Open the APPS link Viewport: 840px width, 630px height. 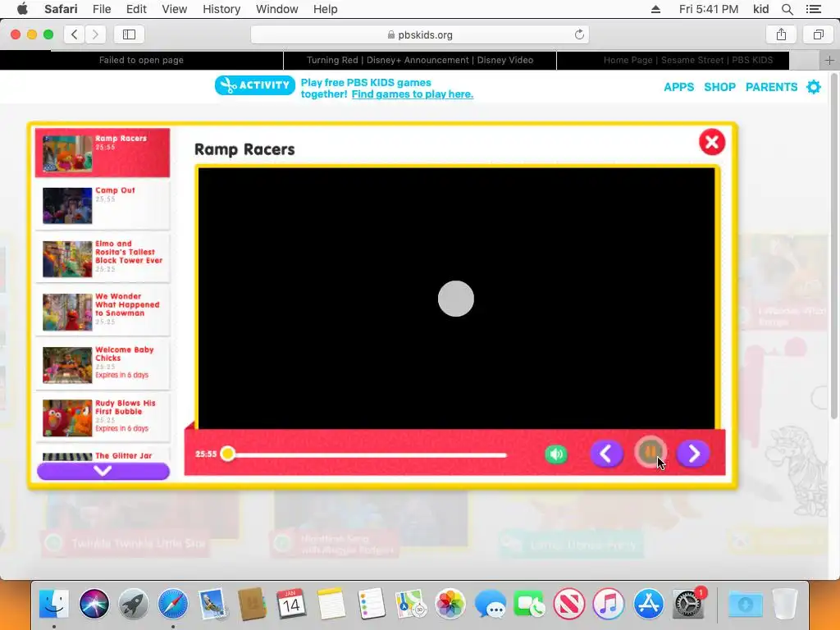(x=678, y=87)
